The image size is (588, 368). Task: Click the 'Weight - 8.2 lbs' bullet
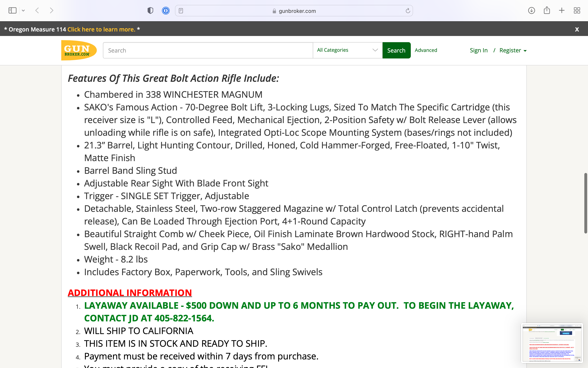pyautogui.click(x=116, y=259)
